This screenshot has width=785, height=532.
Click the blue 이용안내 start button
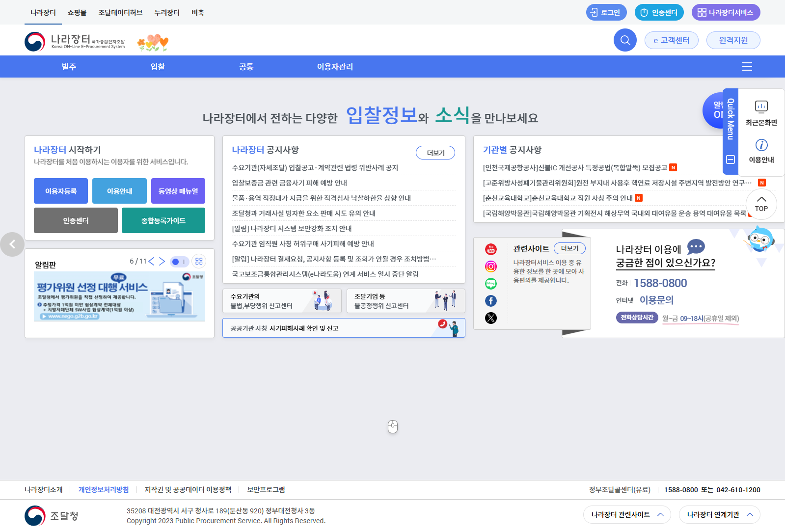pyautogui.click(x=120, y=191)
